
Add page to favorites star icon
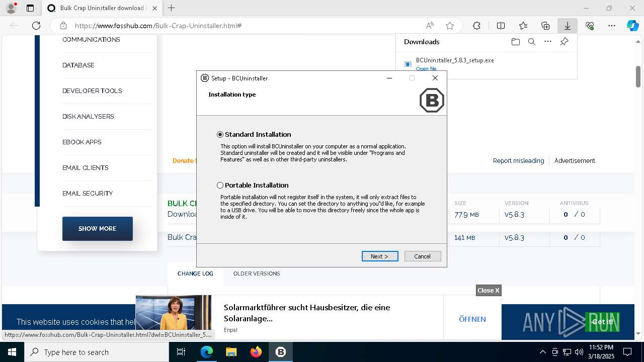tap(450, 26)
